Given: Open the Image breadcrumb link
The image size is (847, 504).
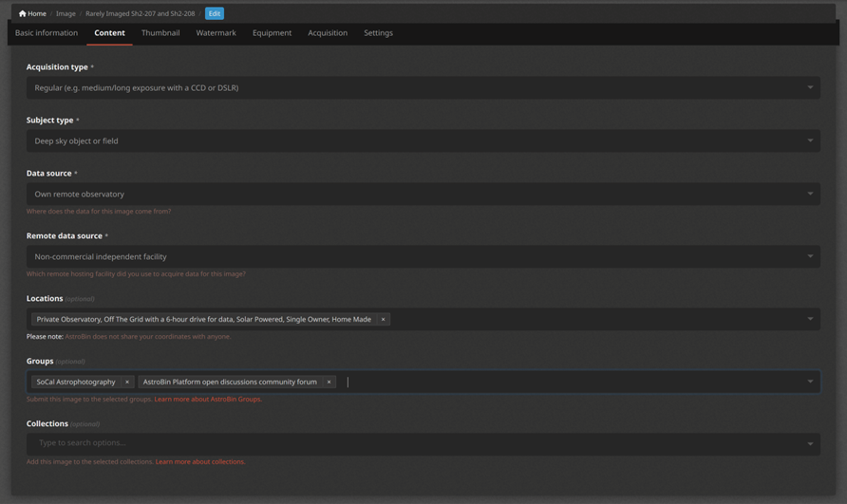Looking at the screenshot, I should click(x=66, y=13).
